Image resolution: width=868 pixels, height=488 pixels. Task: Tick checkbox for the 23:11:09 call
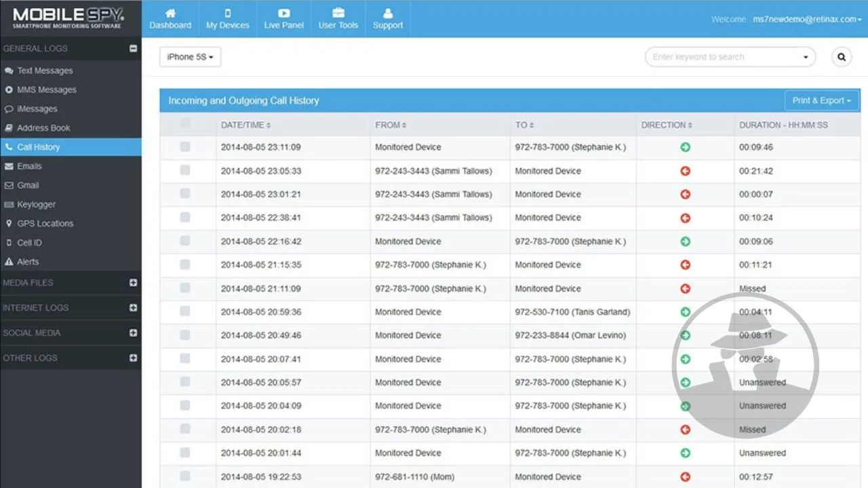[x=185, y=146]
